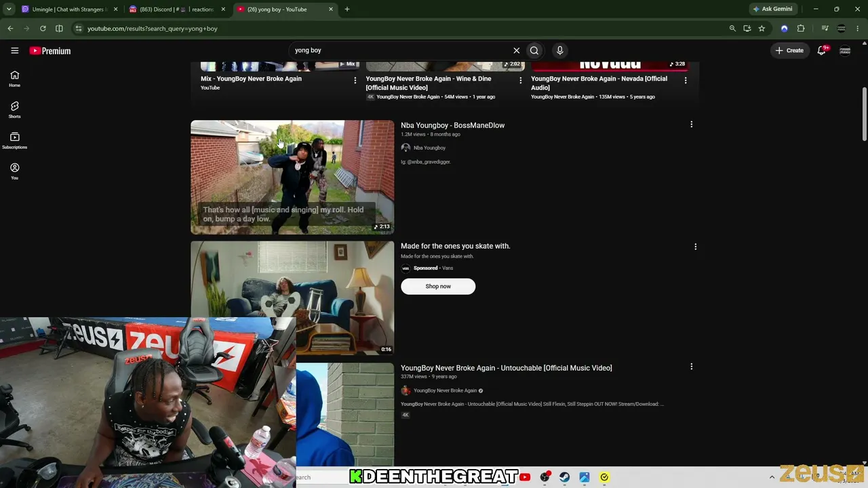Clear the YouTube search query

[516, 50]
